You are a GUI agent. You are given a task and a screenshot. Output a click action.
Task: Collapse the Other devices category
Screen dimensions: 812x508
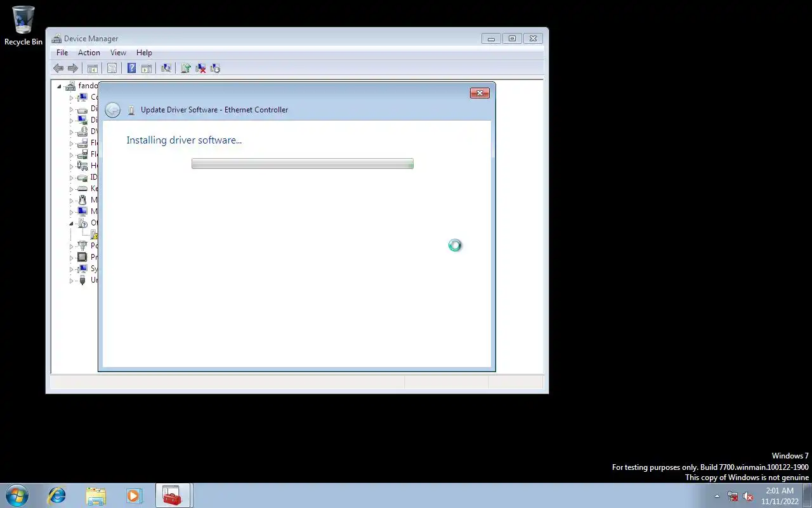(71, 224)
